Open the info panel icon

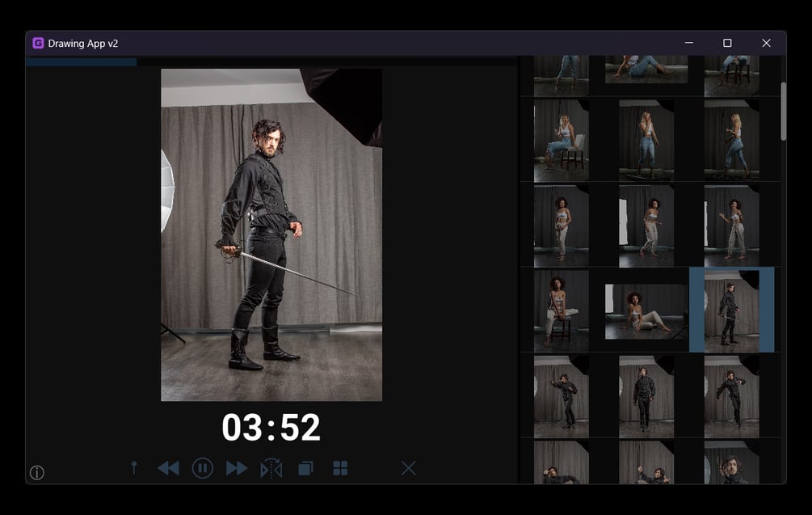pyautogui.click(x=37, y=472)
